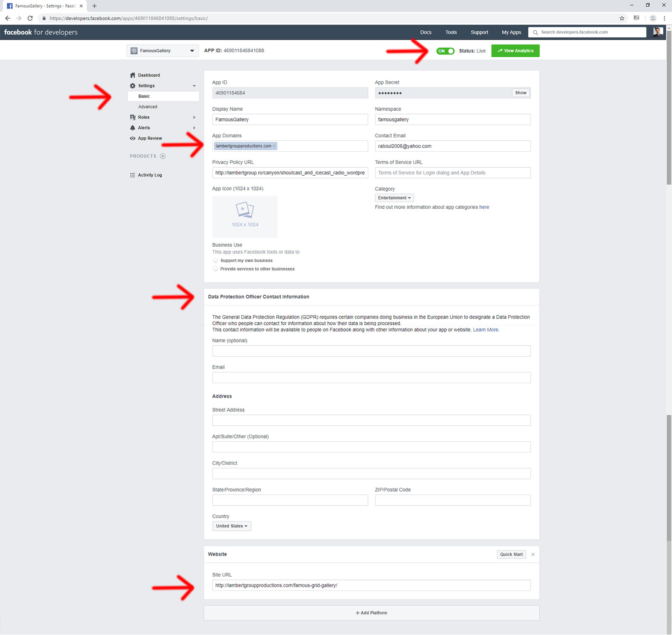Open the United States country dropdown
This screenshot has width=672, height=635.
[x=231, y=526]
